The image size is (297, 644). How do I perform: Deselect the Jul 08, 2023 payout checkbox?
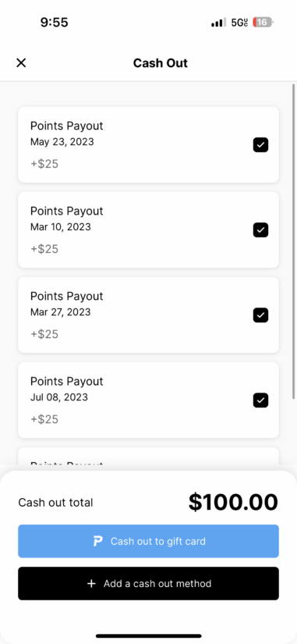pyautogui.click(x=260, y=400)
